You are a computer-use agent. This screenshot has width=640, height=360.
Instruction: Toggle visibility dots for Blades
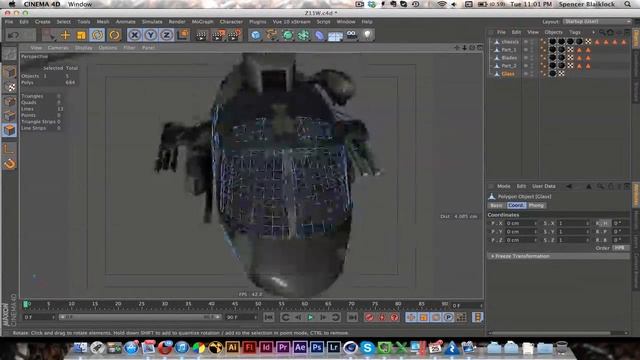[532, 58]
